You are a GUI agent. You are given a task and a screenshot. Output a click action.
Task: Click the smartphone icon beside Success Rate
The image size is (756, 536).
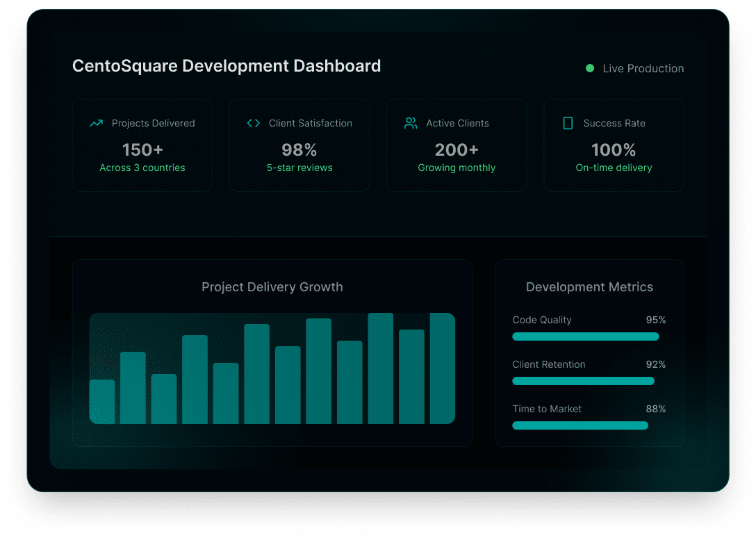[568, 123]
